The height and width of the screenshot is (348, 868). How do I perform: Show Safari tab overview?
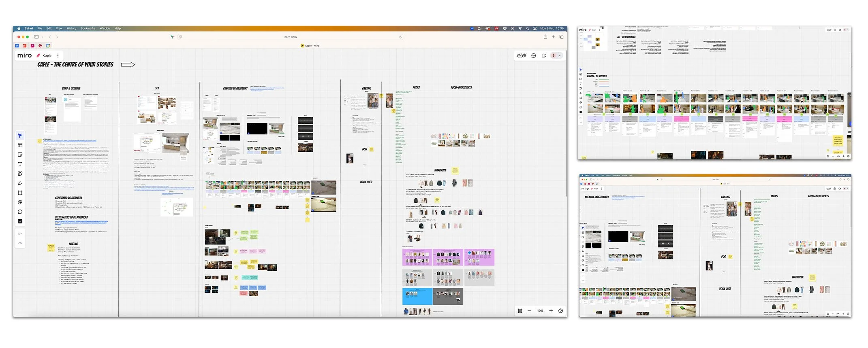tap(561, 37)
